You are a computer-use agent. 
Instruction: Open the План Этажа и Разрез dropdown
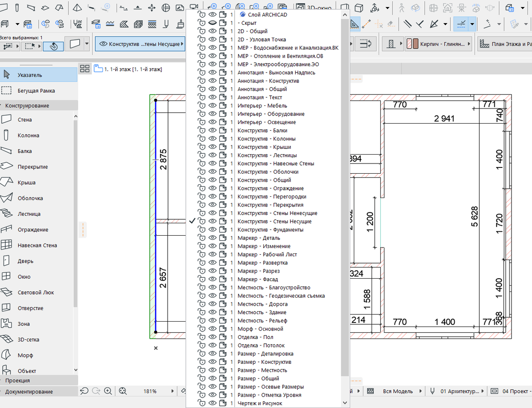pos(505,44)
